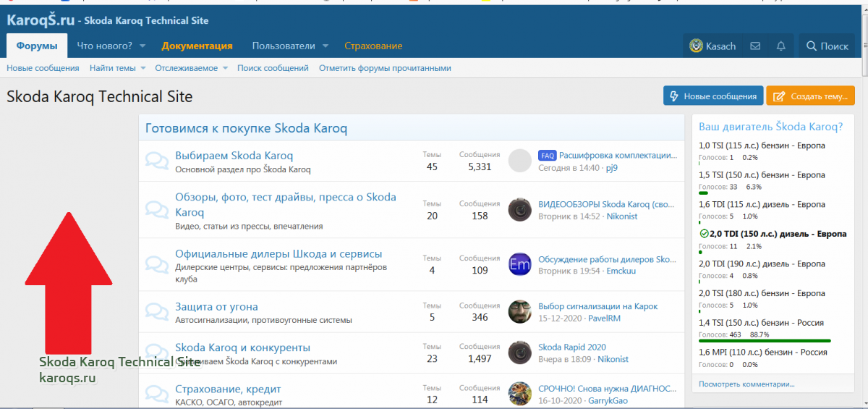Click speech bubble icon beside Страхование, кредит
Screen dimensions: 868x409
(156, 394)
